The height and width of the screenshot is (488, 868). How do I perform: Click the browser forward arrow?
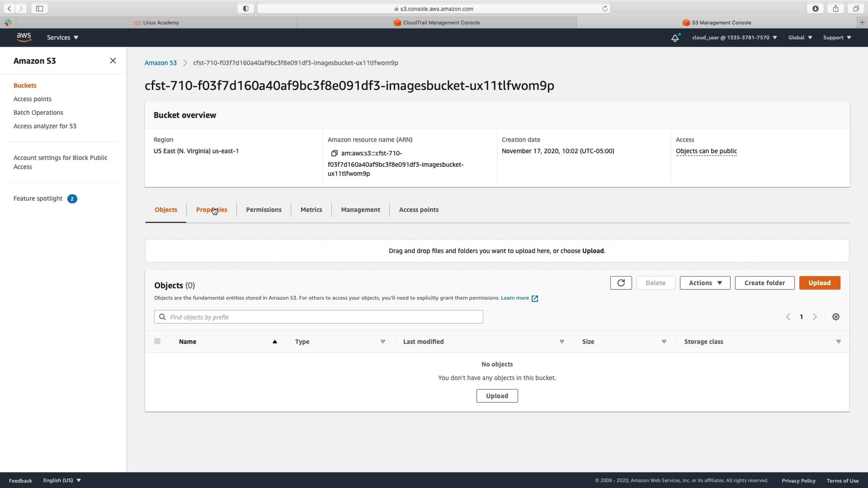(x=21, y=8)
